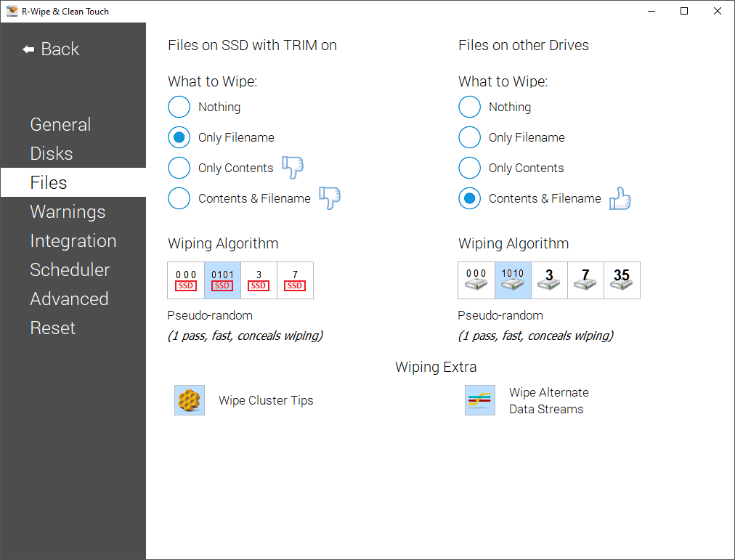Toggle Wipe Cluster Tips honeycomb icon
Image resolution: width=735 pixels, height=560 pixels.
coord(190,400)
